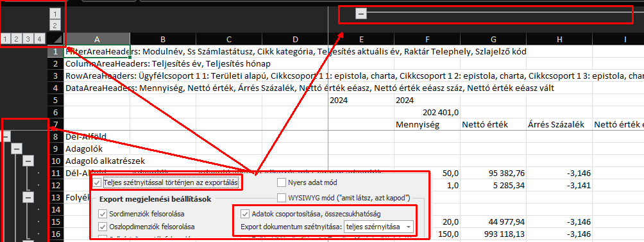The width and height of the screenshot is (644, 242).
Task: Click cell starting 'DataAreaHeaders: Mennyiség'
Action: (97, 88)
